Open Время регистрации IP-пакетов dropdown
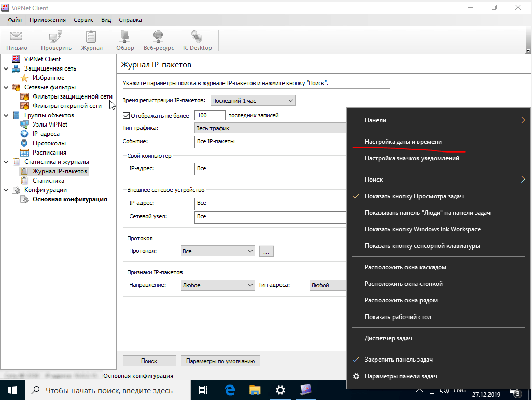532x400 pixels. (x=253, y=101)
